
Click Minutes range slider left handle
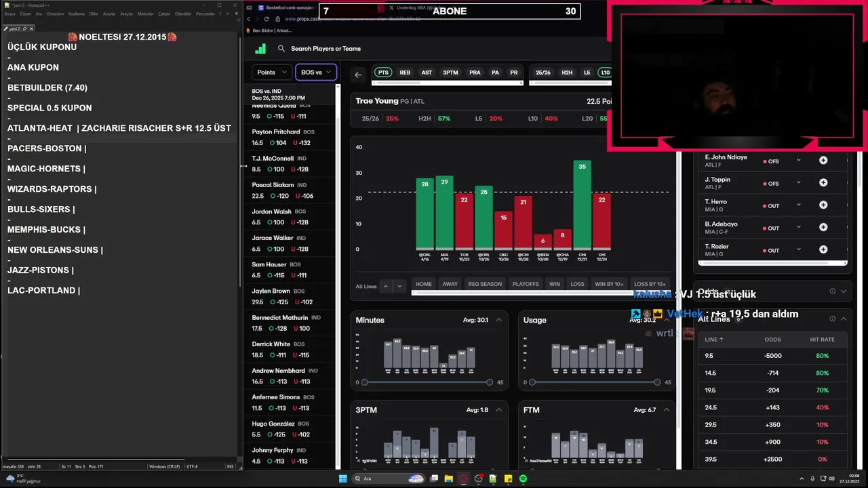click(364, 382)
